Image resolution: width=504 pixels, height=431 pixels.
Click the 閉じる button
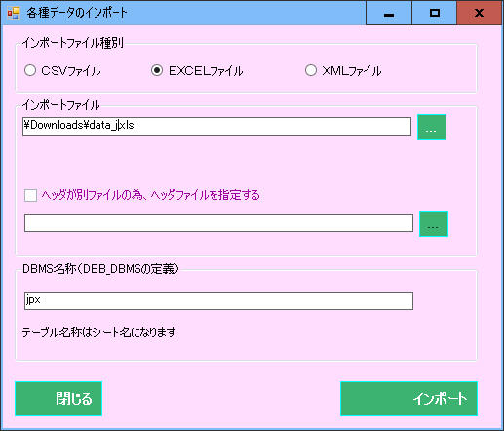pos(58,399)
